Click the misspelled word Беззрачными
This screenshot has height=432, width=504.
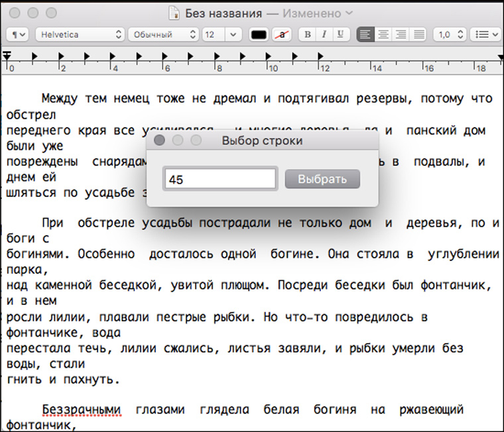click(82, 409)
